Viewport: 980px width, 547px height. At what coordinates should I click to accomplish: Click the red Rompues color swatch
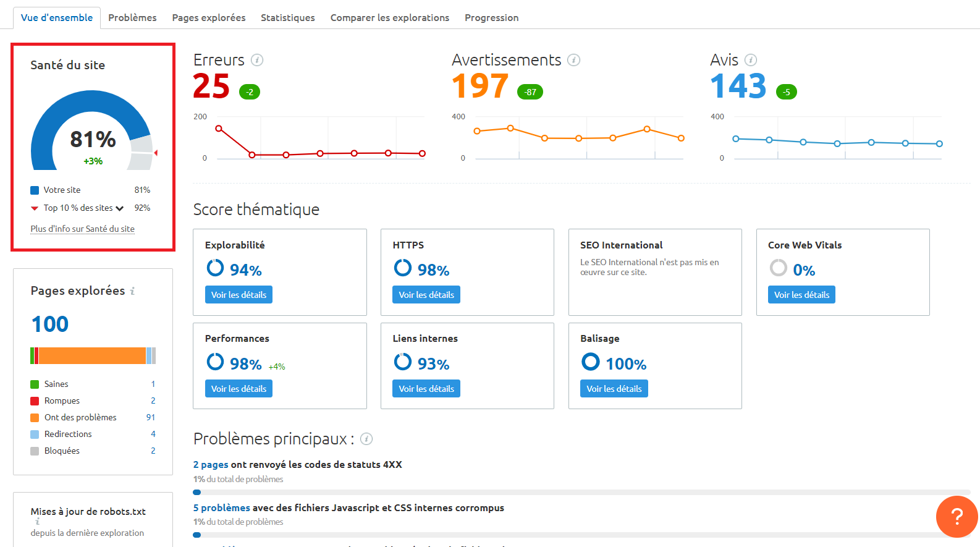click(35, 401)
